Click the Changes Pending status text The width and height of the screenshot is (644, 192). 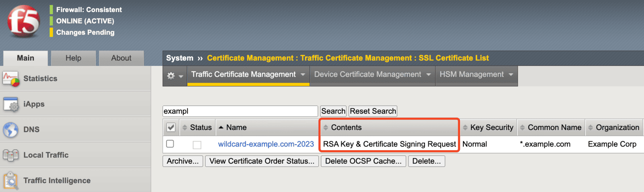pyautogui.click(x=85, y=33)
